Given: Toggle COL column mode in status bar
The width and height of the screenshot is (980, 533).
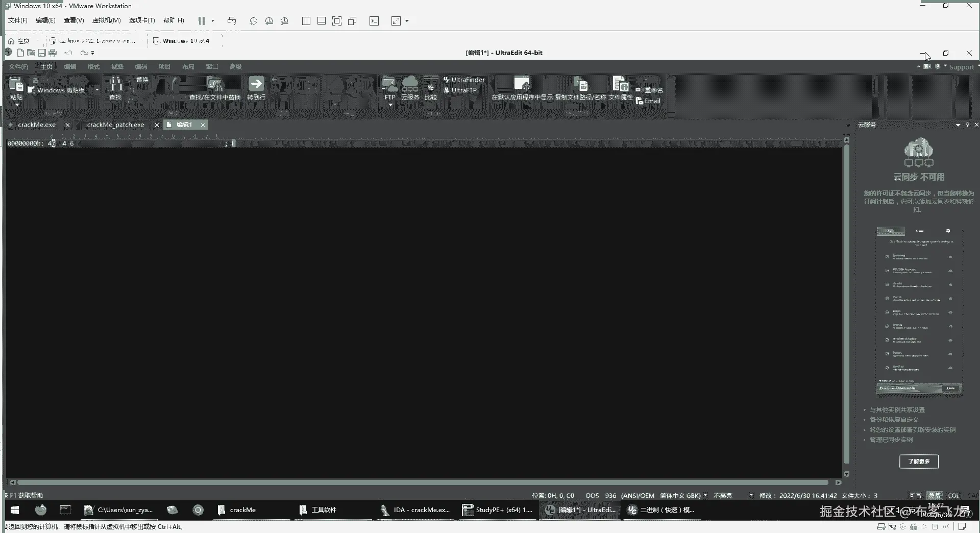Looking at the screenshot, I should click(x=953, y=495).
